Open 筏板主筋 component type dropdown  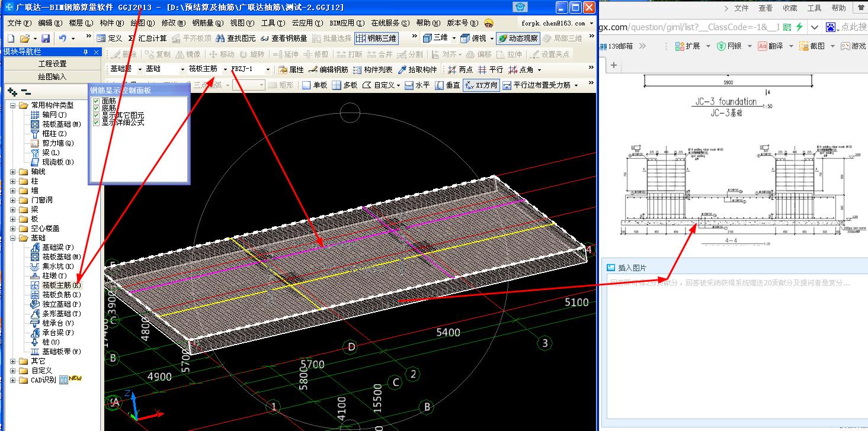(x=226, y=69)
